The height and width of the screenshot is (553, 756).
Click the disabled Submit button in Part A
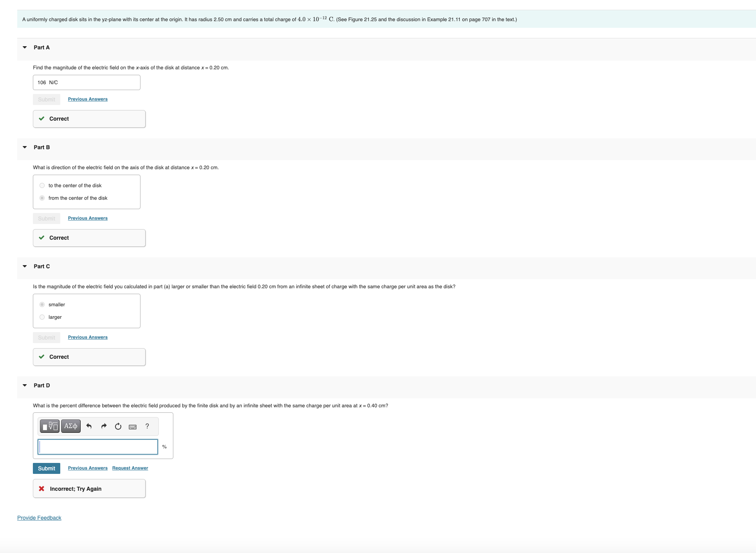click(47, 99)
